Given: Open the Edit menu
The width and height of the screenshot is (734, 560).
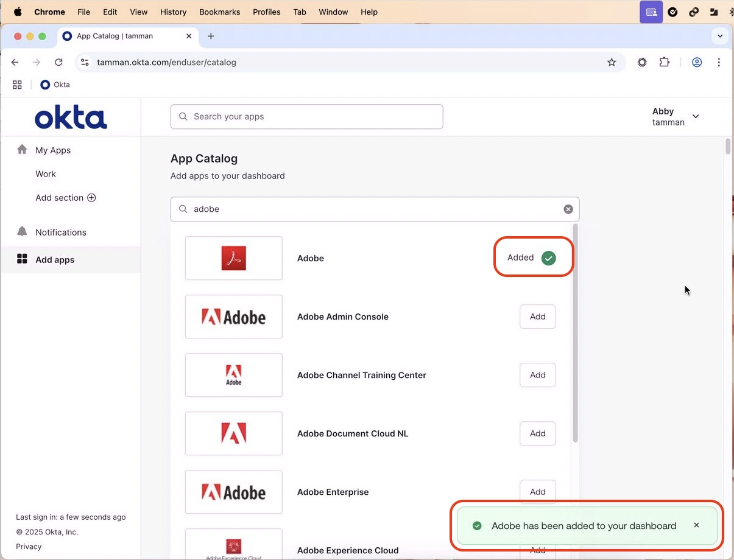Looking at the screenshot, I should point(110,12).
